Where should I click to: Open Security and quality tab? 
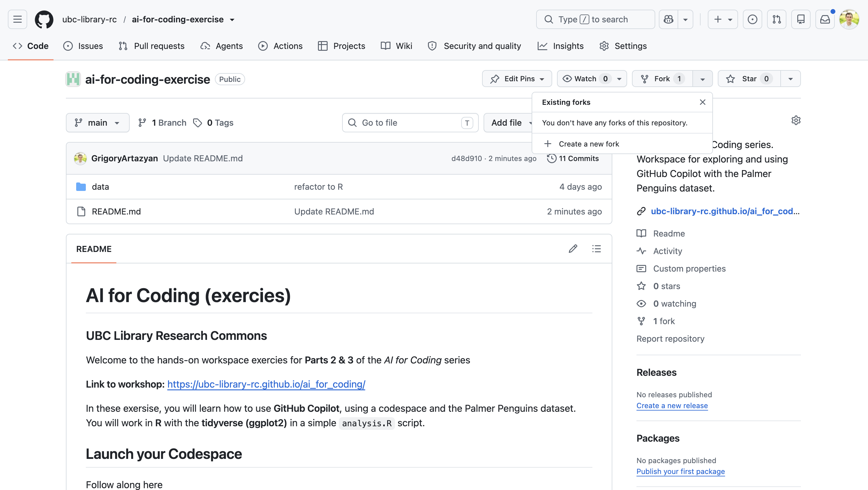[474, 46]
